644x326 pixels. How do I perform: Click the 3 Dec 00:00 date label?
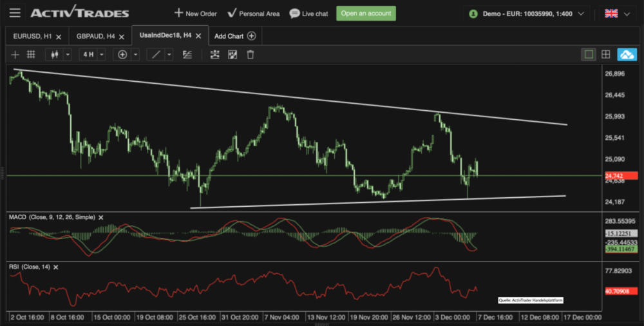pos(452,318)
